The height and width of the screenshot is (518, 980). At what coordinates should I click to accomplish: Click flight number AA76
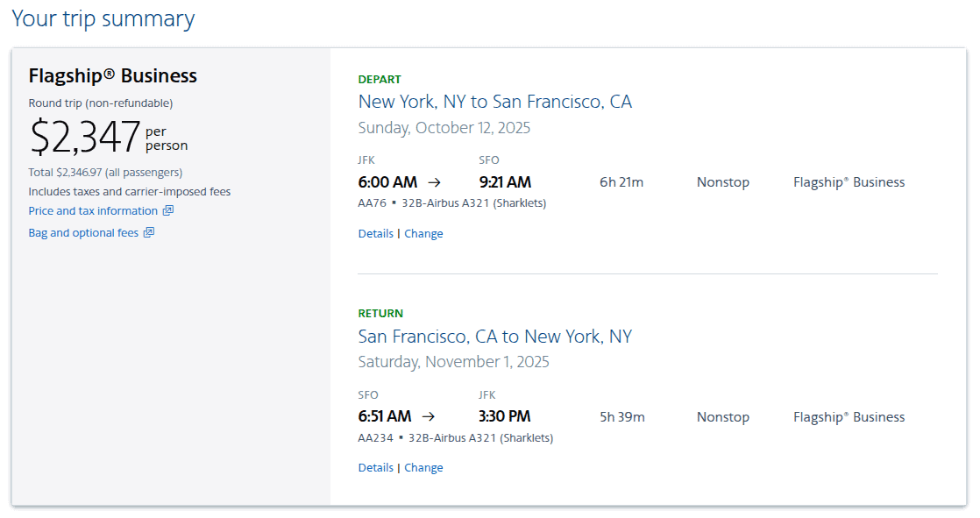372,202
